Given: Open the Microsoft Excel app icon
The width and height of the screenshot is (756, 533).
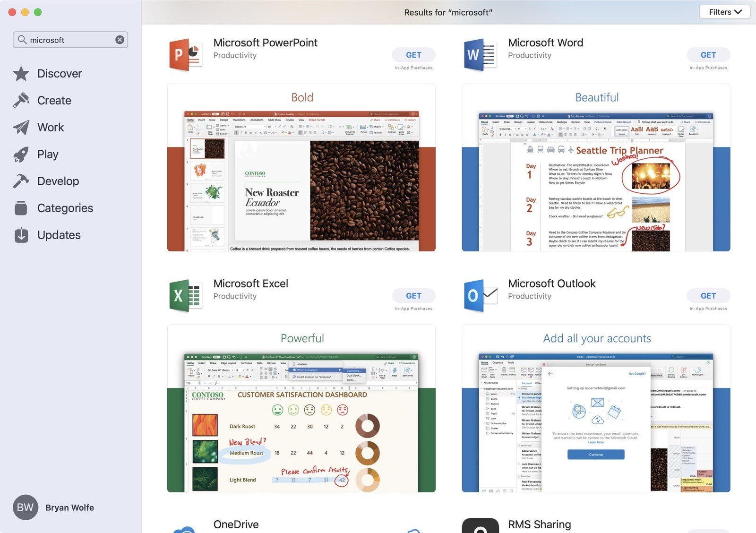Looking at the screenshot, I should (186, 296).
